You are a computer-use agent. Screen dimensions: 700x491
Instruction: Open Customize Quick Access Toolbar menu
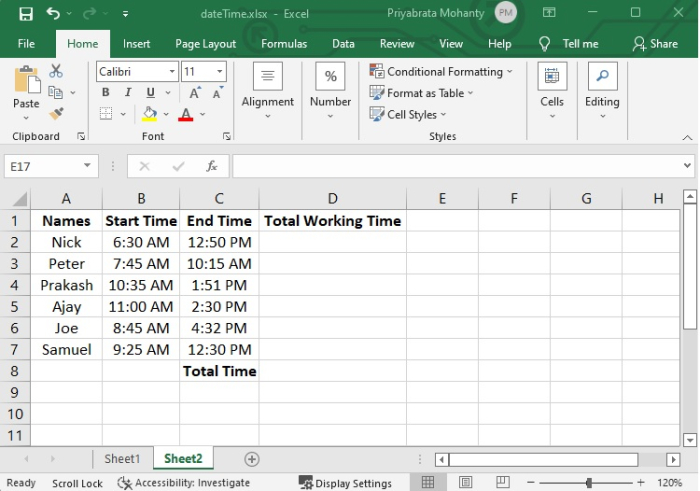pyautogui.click(x=125, y=14)
